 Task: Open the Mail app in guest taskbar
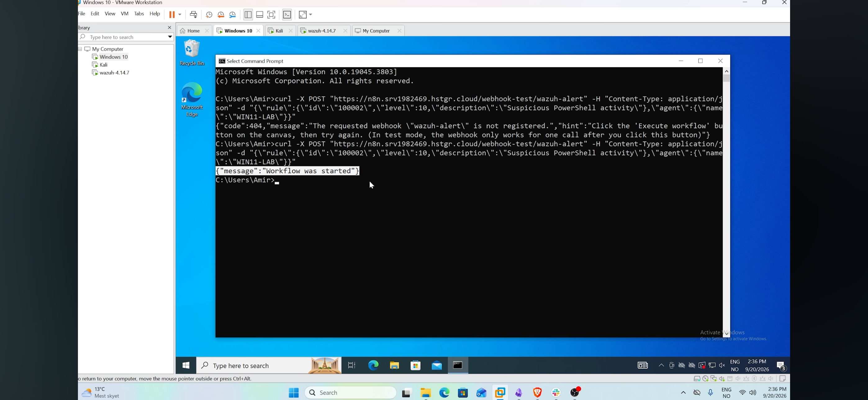(x=437, y=365)
